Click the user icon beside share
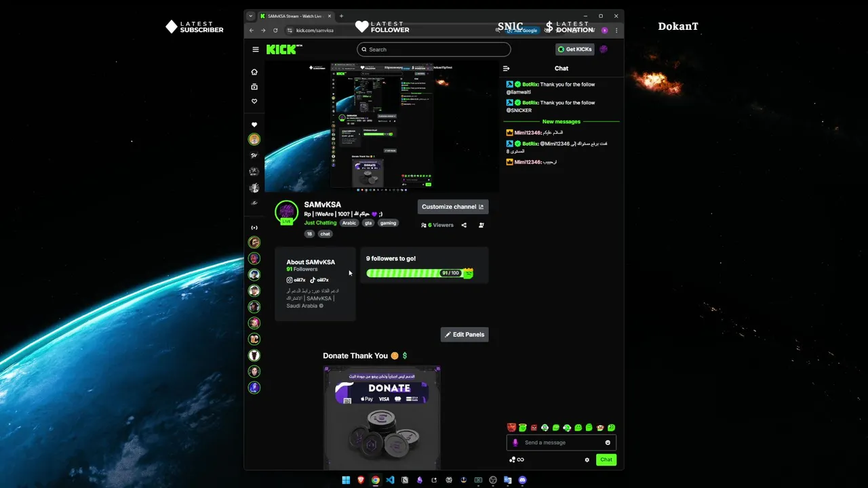The width and height of the screenshot is (868, 488). pyautogui.click(x=481, y=225)
